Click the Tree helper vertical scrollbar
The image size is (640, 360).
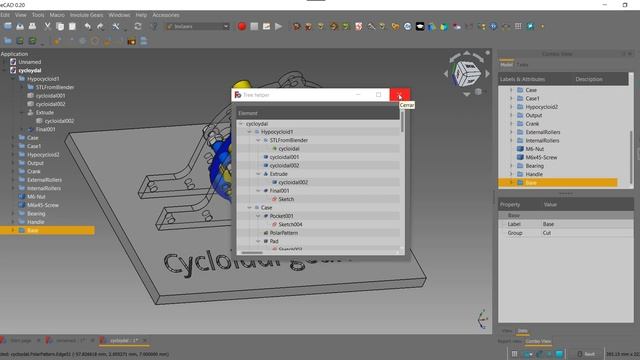point(402,122)
